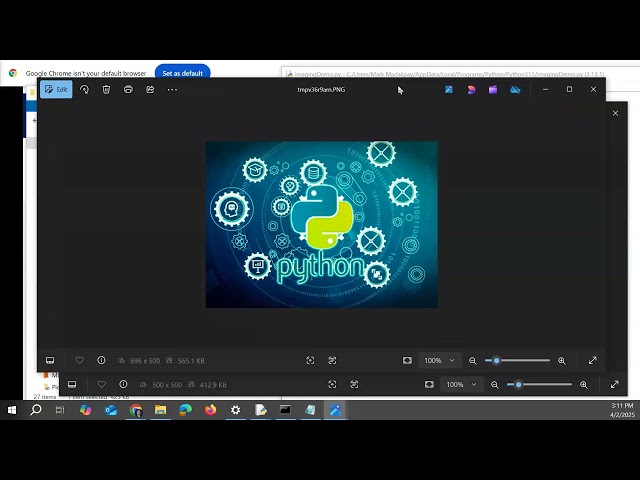Open the 100% zoom dropdown in the 500 x 500 window
The image size is (640, 480).
(x=462, y=384)
